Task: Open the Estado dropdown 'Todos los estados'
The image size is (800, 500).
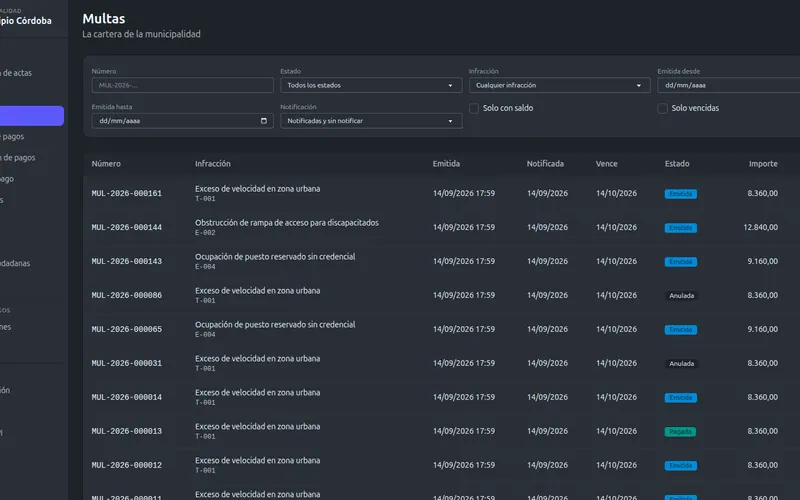Action: point(371,85)
